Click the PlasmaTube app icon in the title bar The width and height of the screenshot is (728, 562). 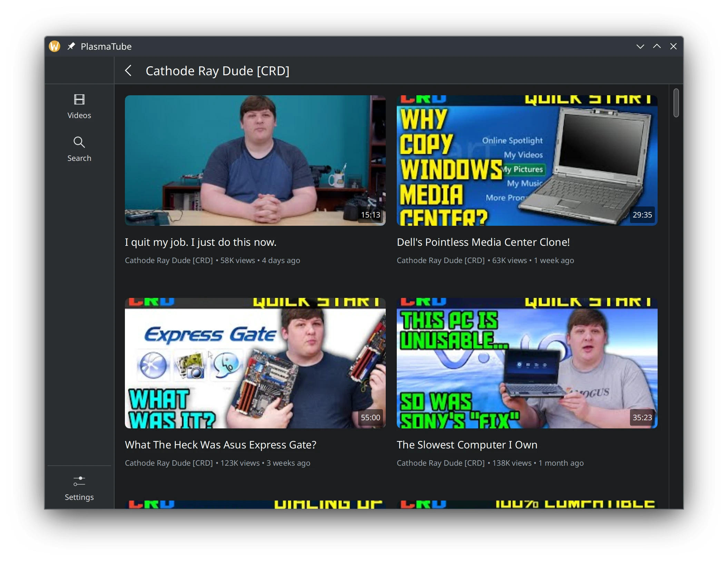tap(55, 46)
